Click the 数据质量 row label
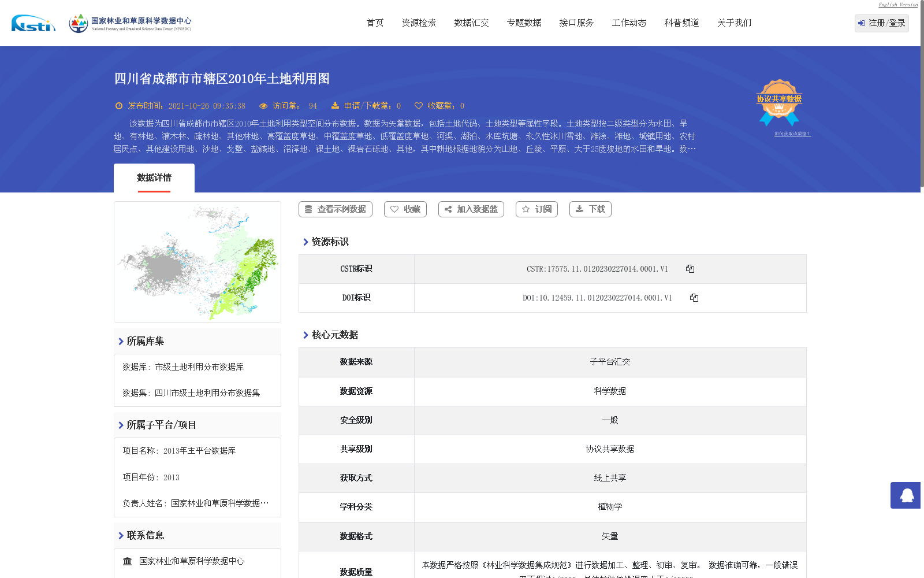Image resolution: width=924 pixels, height=578 pixels. tap(356, 572)
